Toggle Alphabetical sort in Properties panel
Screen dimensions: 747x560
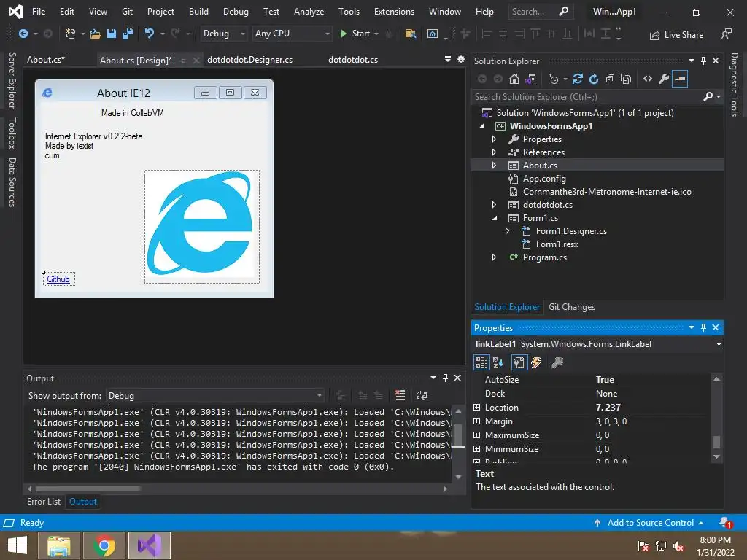click(498, 362)
